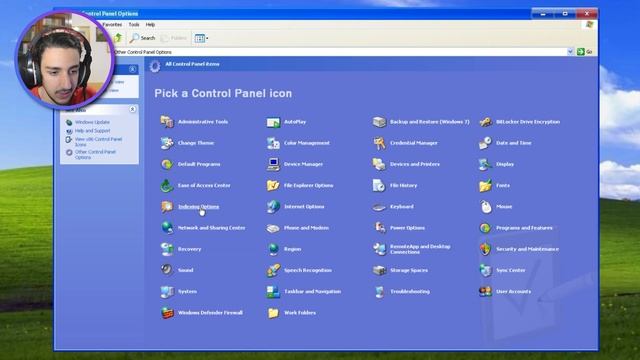Image resolution: width=640 pixels, height=360 pixels.
Task: Open the File Explorer Options icon
Action: click(x=273, y=185)
